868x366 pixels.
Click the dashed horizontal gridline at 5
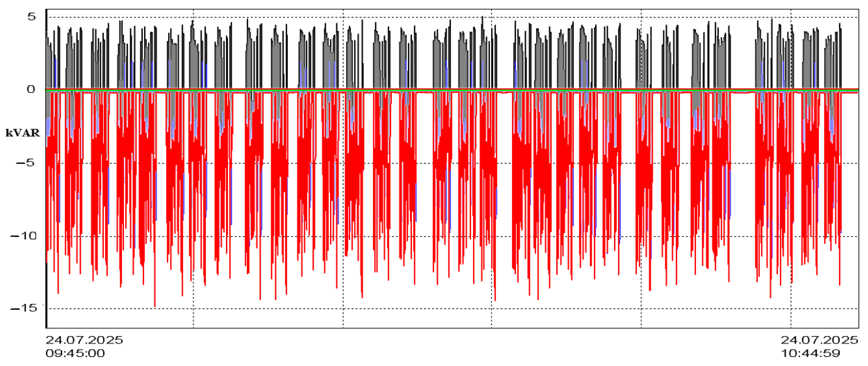point(421,17)
